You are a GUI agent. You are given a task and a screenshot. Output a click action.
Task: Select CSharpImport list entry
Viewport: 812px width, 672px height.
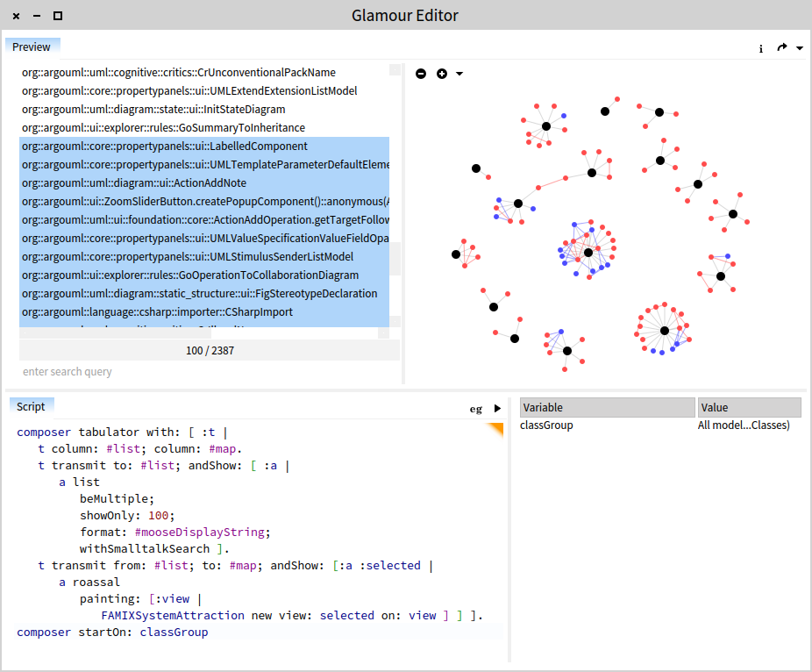pos(204,312)
